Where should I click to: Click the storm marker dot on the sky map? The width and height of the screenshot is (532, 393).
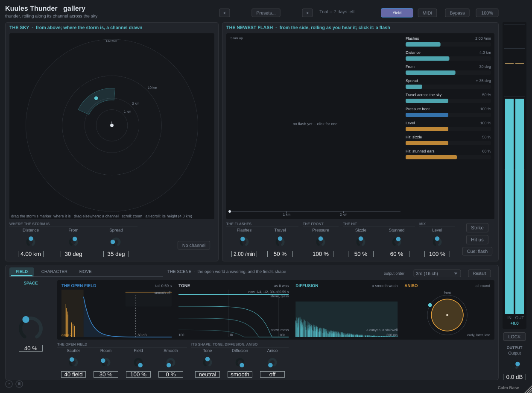click(96, 98)
